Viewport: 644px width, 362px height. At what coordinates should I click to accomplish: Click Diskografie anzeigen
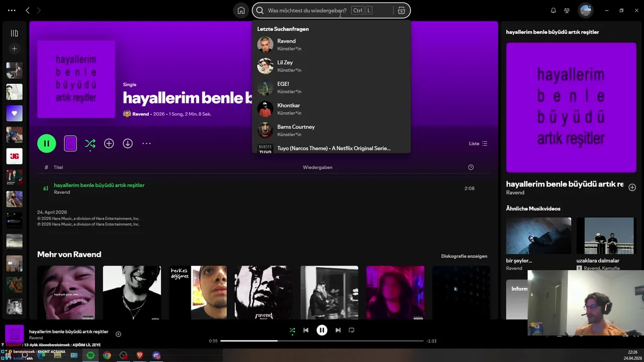click(x=464, y=256)
